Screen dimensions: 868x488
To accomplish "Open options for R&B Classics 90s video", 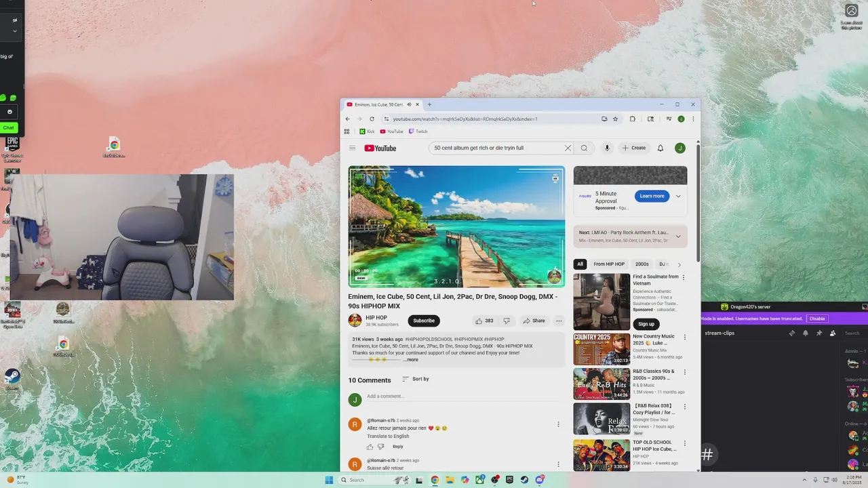I will 684,372.
